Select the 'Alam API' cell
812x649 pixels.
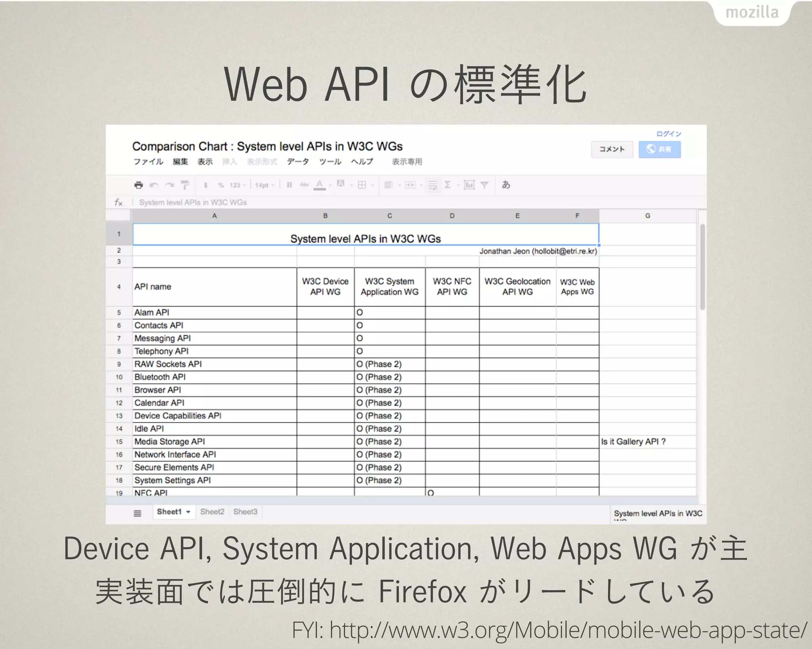(x=214, y=313)
